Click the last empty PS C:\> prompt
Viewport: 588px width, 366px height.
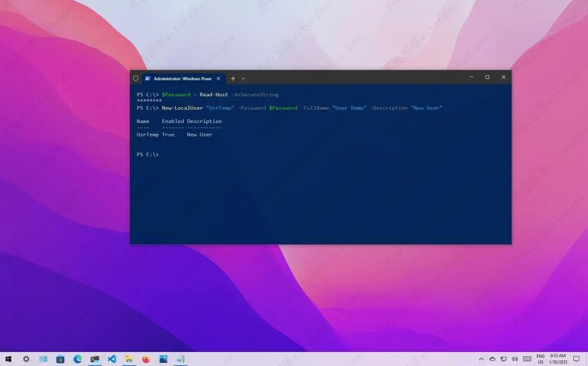tap(148, 154)
